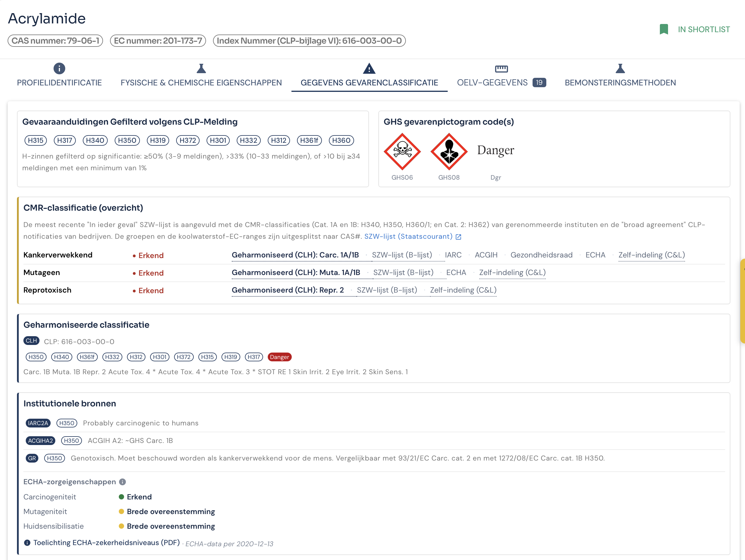Click H361f tag in CLP-Melding filtered list
745x560 pixels.
309,140
